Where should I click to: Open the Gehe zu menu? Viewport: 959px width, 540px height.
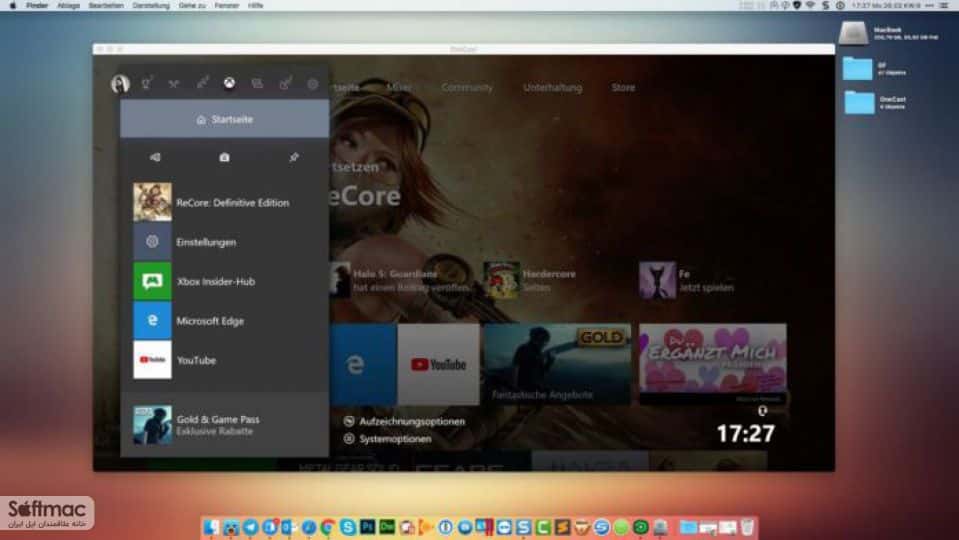click(x=192, y=5)
